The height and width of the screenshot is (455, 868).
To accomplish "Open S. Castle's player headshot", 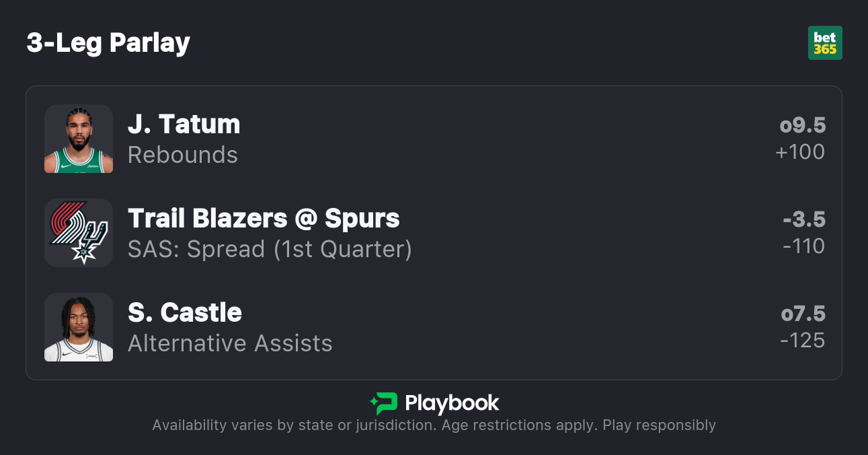I will (x=79, y=327).
